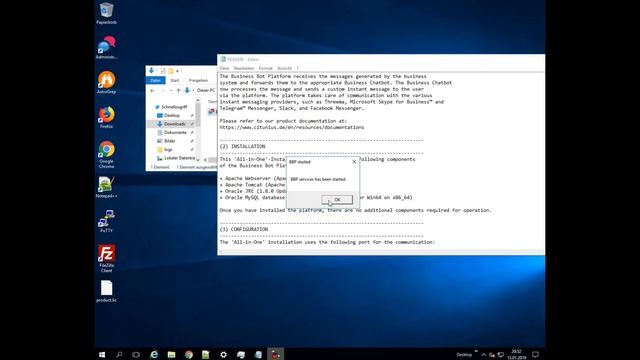Click the horizontal scrollbar of the Editor window
This screenshot has height=360, width=640.
(380, 251)
